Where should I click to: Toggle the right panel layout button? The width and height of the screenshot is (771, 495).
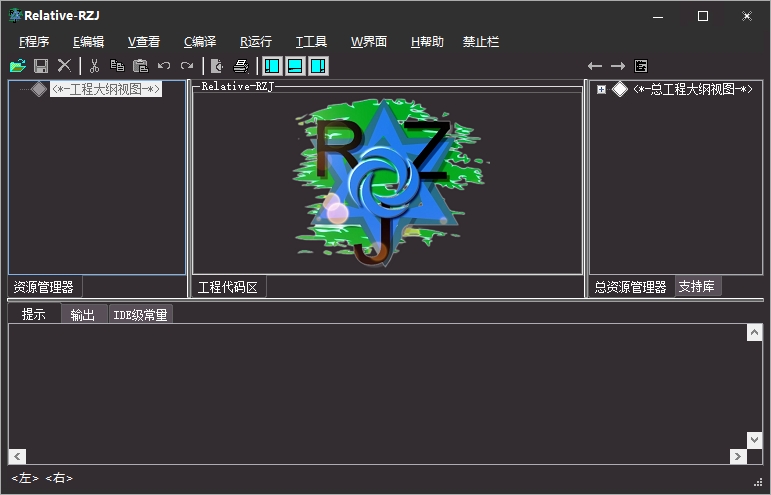[x=318, y=66]
